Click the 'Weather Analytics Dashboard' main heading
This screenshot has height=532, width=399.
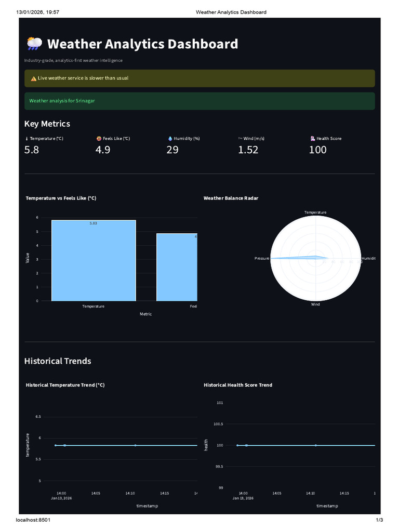[x=142, y=44]
